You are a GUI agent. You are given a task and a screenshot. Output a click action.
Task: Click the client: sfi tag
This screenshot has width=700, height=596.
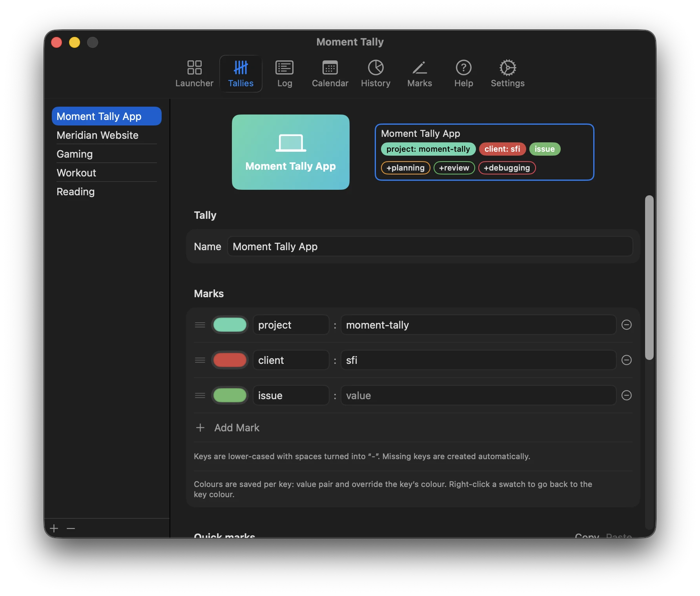pyautogui.click(x=502, y=149)
